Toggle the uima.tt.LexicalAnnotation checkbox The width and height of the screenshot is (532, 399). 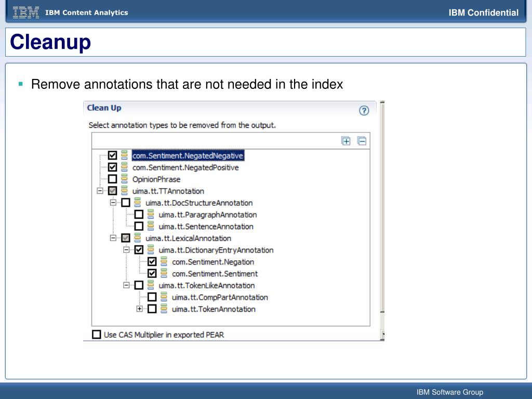pos(126,238)
